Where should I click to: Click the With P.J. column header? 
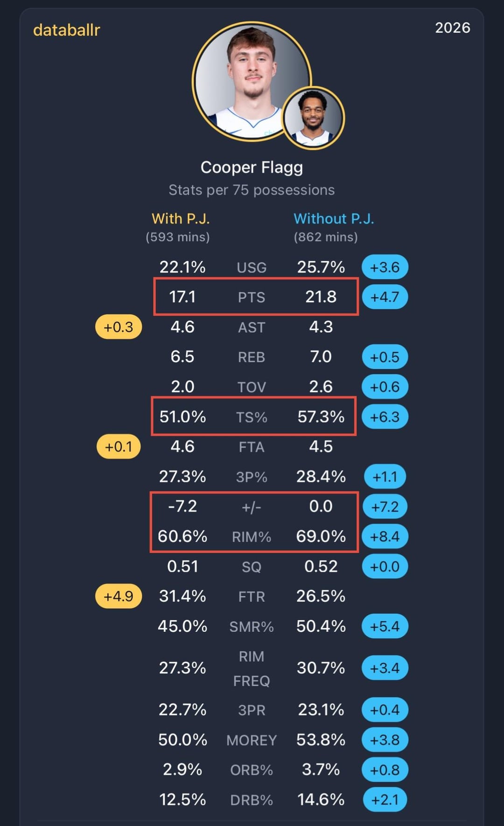click(x=181, y=219)
